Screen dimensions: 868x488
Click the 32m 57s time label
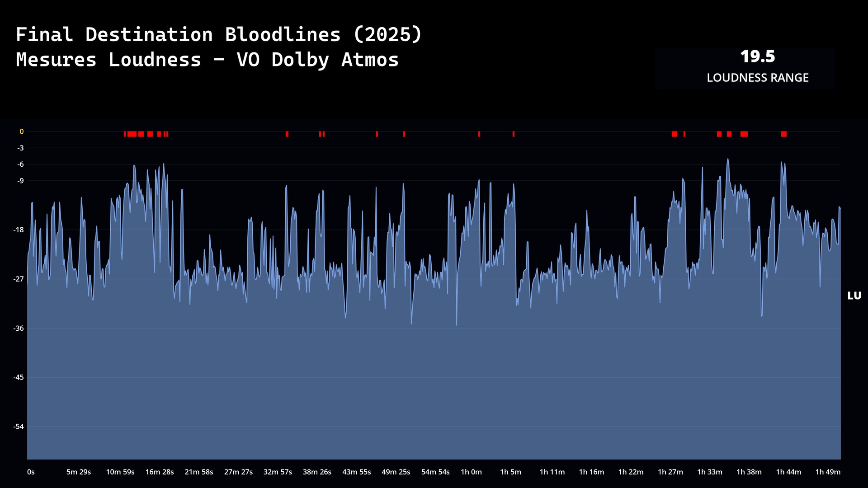click(x=278, y=472)
